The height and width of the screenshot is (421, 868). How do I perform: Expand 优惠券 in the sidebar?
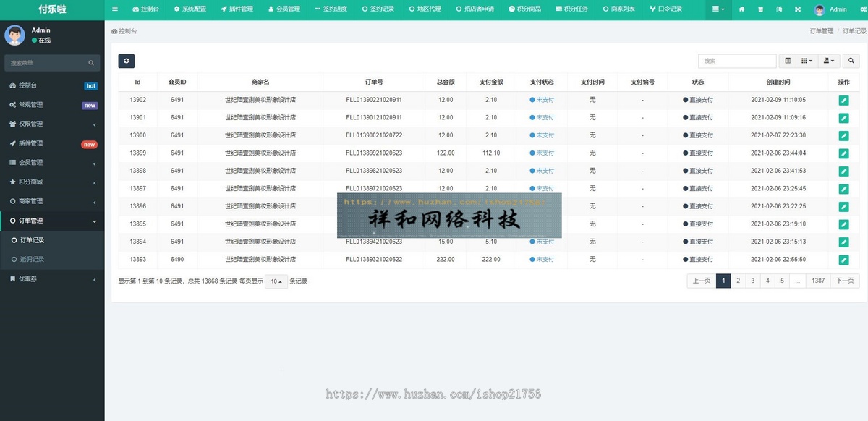(52, 278)
